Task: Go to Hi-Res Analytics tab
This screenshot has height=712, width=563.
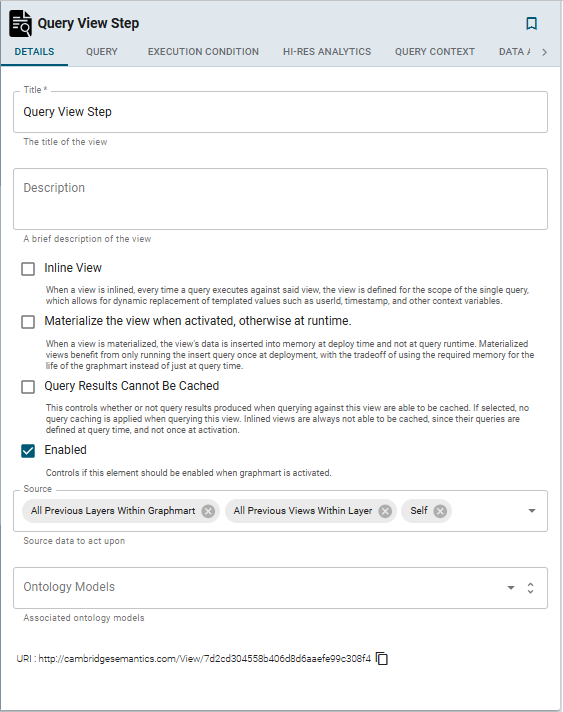Action: (327, 52)
